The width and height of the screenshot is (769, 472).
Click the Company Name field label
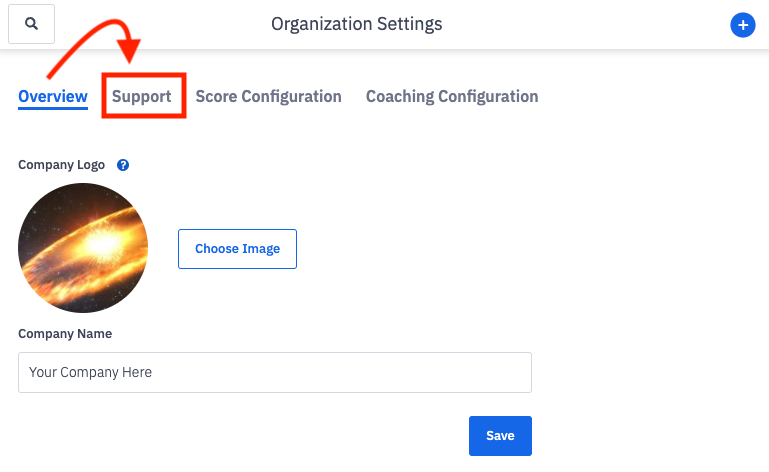(x=65, y=334)
